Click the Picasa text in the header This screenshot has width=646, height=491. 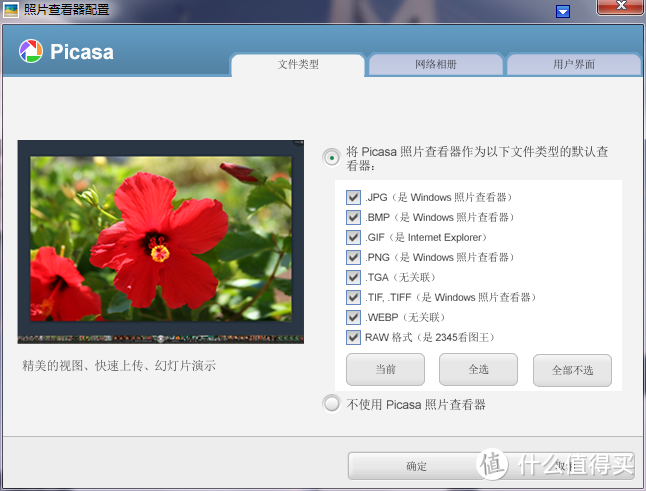coord(82,52)
